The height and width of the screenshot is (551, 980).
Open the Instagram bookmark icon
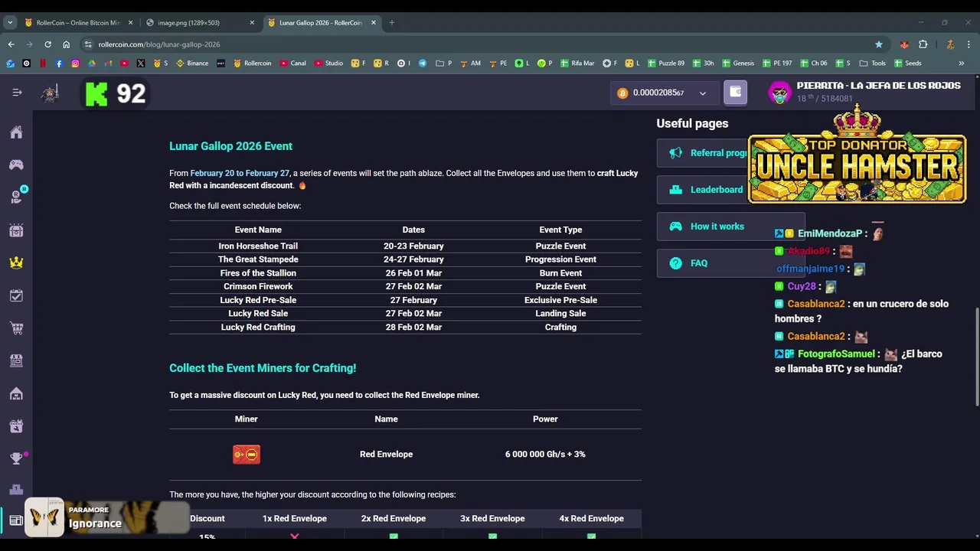click(75, 64)
